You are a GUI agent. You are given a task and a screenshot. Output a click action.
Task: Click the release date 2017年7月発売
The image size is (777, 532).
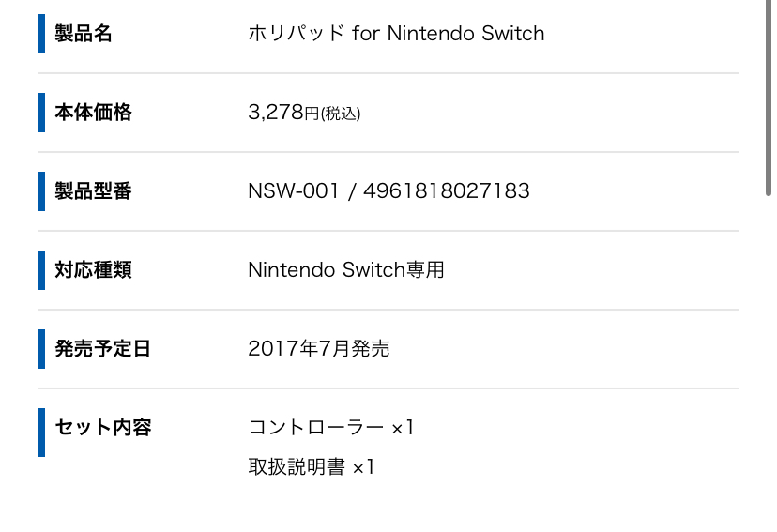(x=319, y=349)
